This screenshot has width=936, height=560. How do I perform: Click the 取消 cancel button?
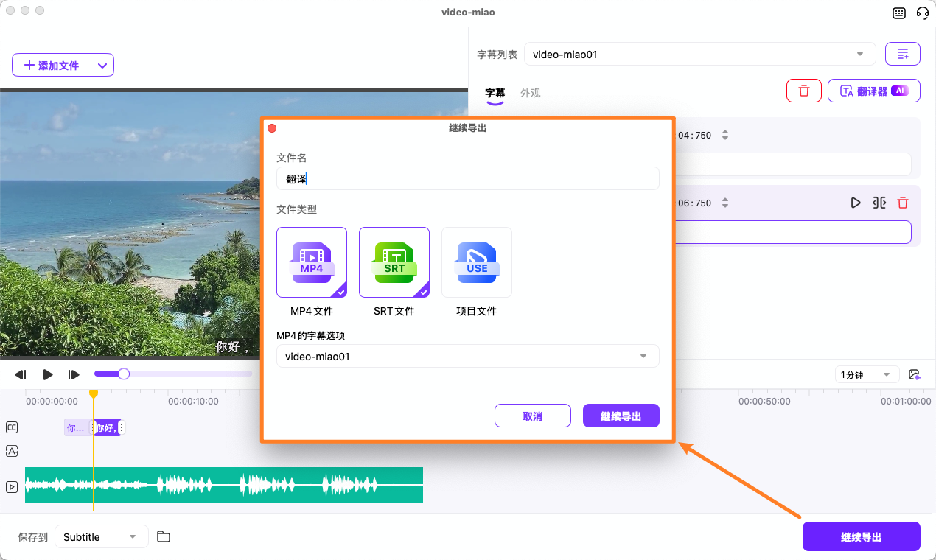tap(532, 415)
